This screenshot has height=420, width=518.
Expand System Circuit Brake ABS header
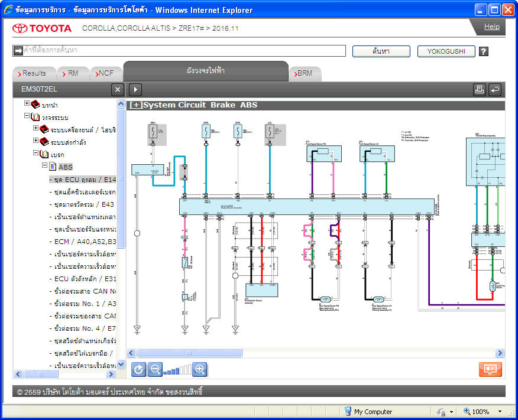pyautogui.click(x=136, y=105)
